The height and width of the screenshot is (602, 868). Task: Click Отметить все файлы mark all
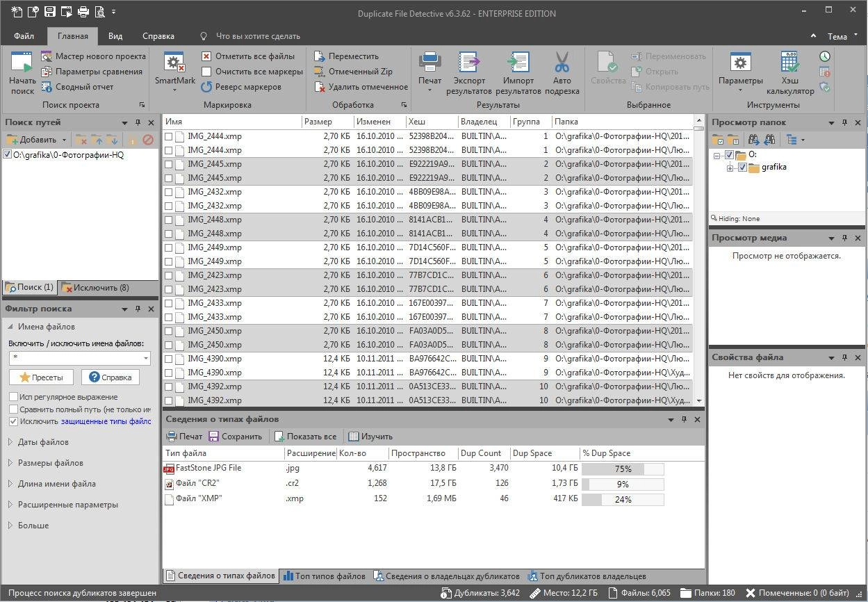(247, 56)
